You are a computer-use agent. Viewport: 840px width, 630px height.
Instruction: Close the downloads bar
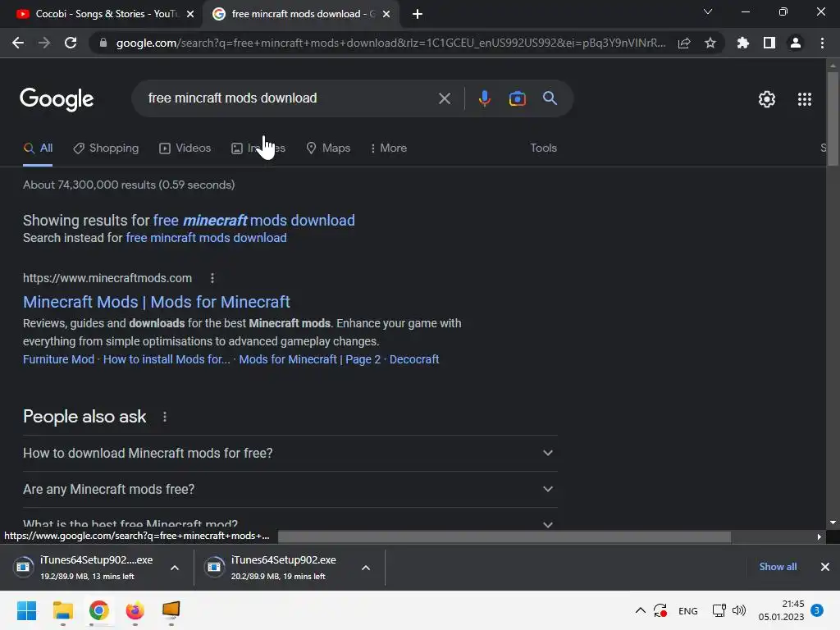(825, 567)
